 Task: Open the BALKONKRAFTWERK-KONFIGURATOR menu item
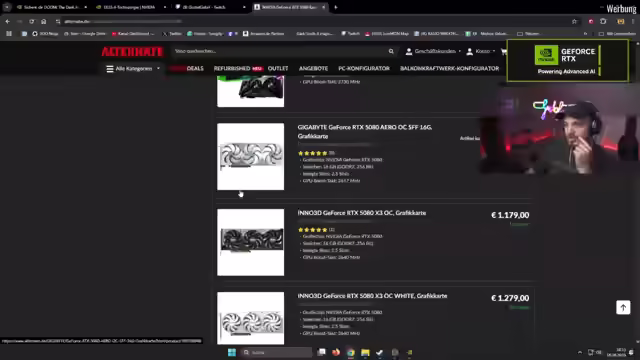(x=449, y=69)
